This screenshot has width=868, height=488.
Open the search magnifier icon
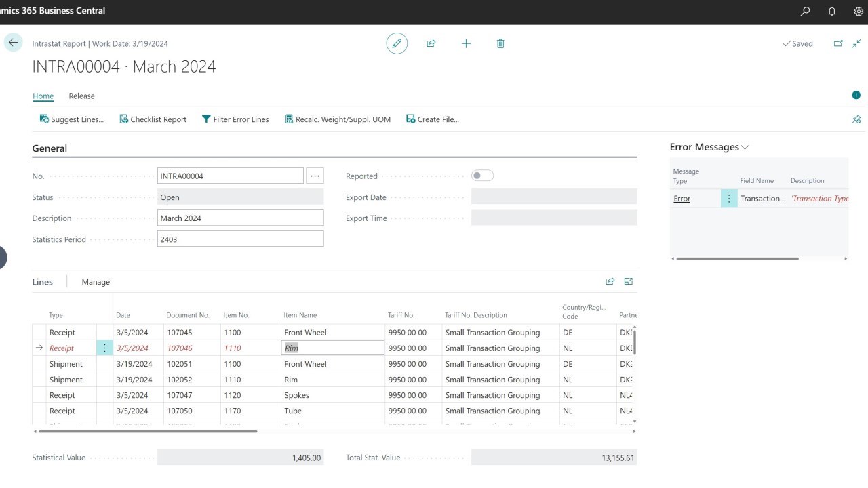point(805,12)
